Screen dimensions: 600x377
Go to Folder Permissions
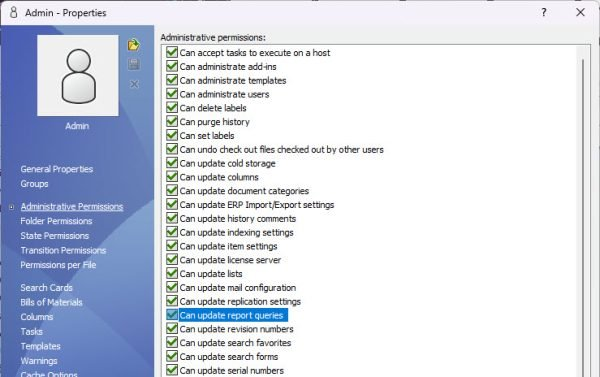(x=56, y=221)
